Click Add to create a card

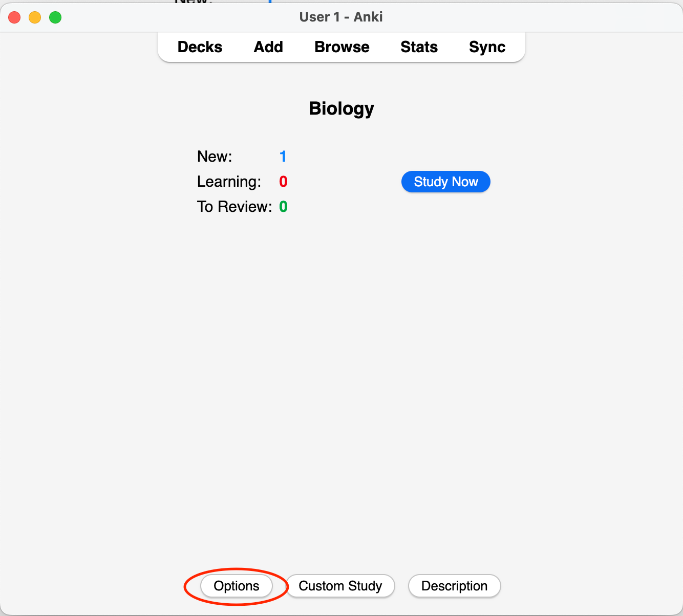(268, 47)
